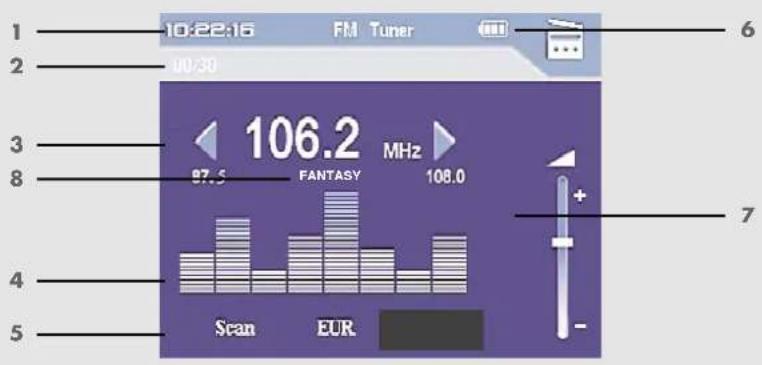The width and height of the screenshot is (762, 365).
Task: Select the 106.2 frequency readout
Action: click(x=302, y=139)
